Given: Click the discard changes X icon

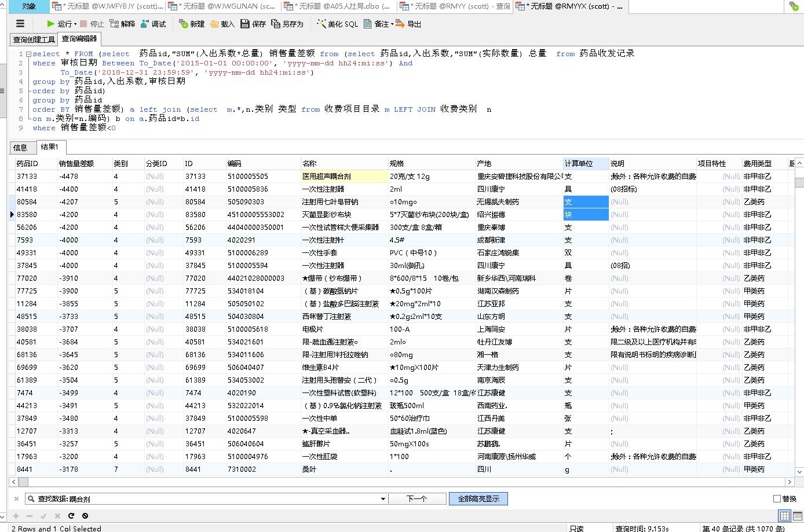Looking at the screenshot, I should [x=57, y=516].
